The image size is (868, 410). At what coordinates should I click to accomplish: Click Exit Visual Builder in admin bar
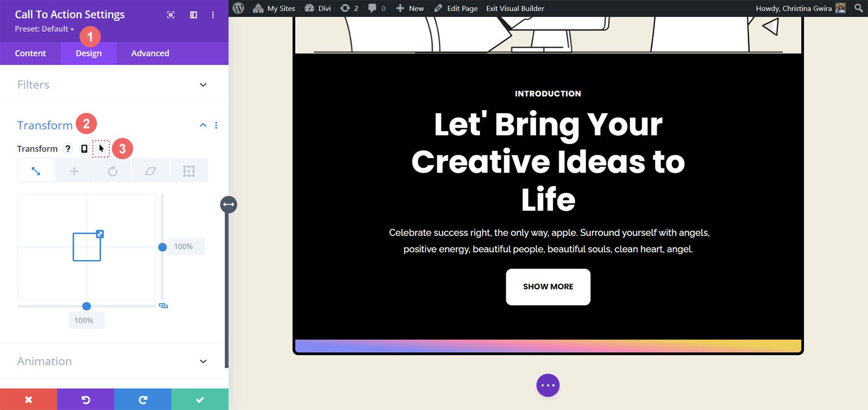click(515, 8)
